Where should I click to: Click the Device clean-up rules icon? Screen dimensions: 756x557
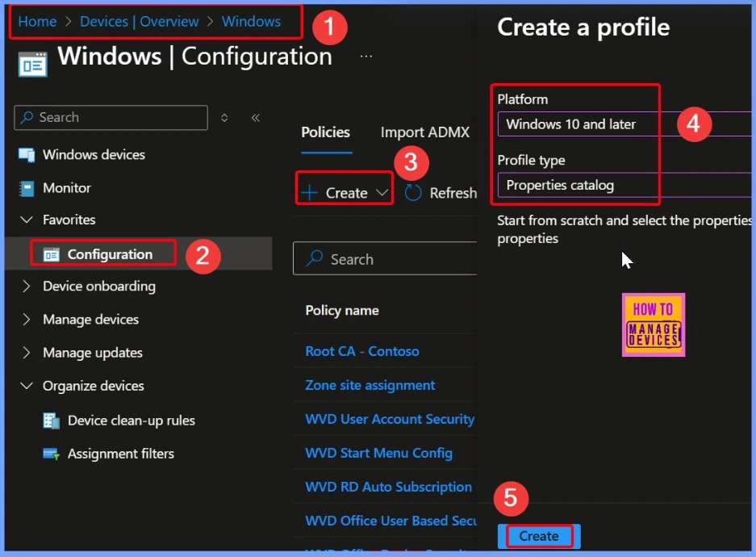[x=51, y=421]
